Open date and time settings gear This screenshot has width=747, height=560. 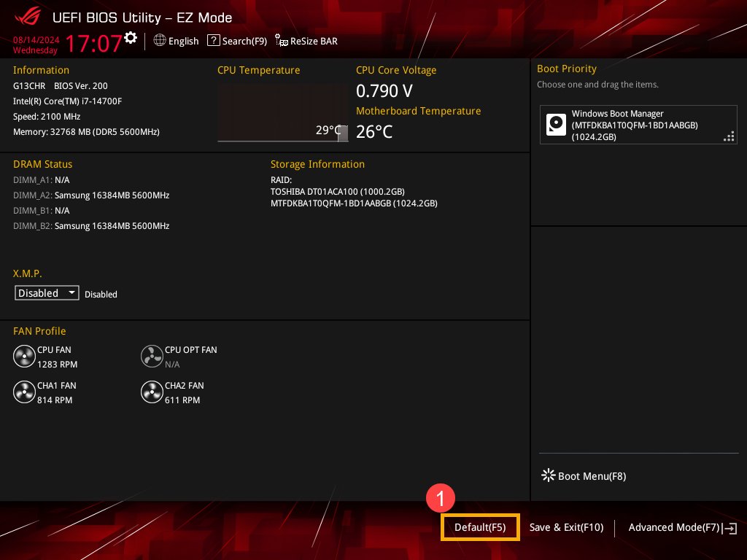(130, 38)
